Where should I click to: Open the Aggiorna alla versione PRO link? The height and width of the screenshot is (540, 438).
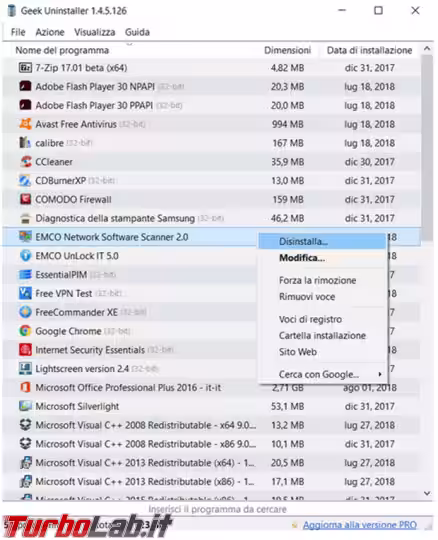pyautogui.click(x=360, y=525)
